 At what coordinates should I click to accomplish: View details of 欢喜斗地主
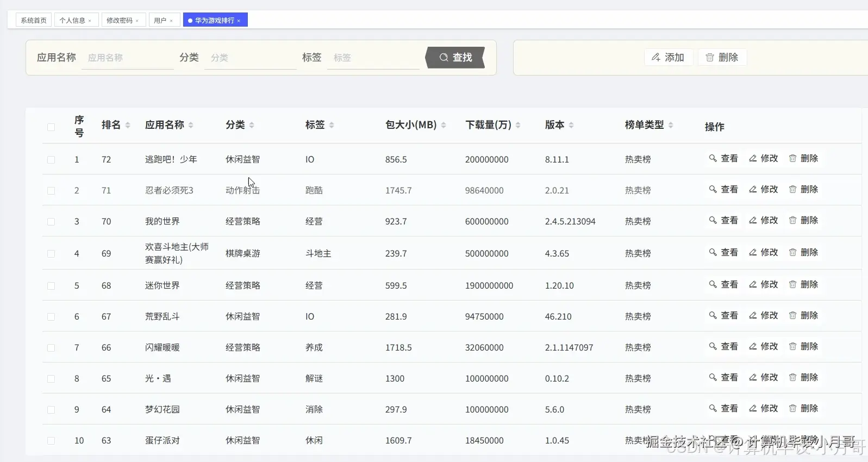(723, 252)
